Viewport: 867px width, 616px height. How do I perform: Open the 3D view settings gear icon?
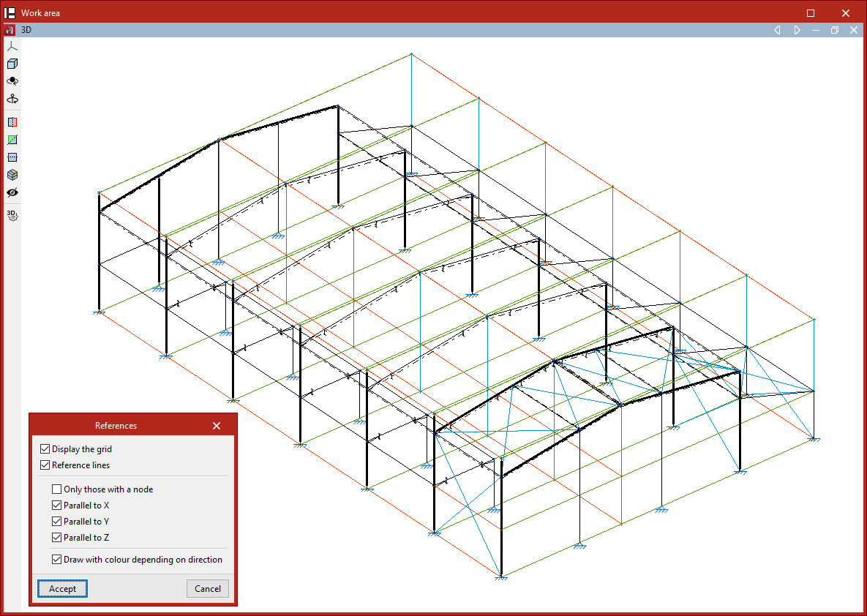[x=12, y=215]
